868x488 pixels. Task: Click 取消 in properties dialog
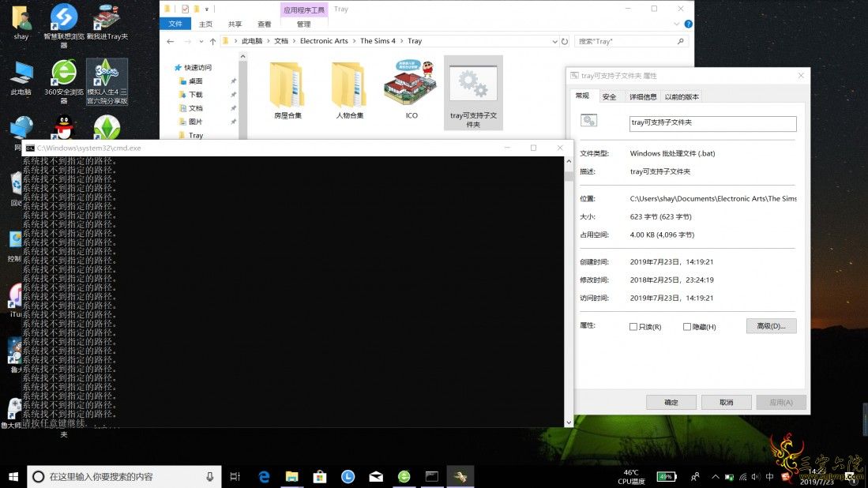[727, 402]
